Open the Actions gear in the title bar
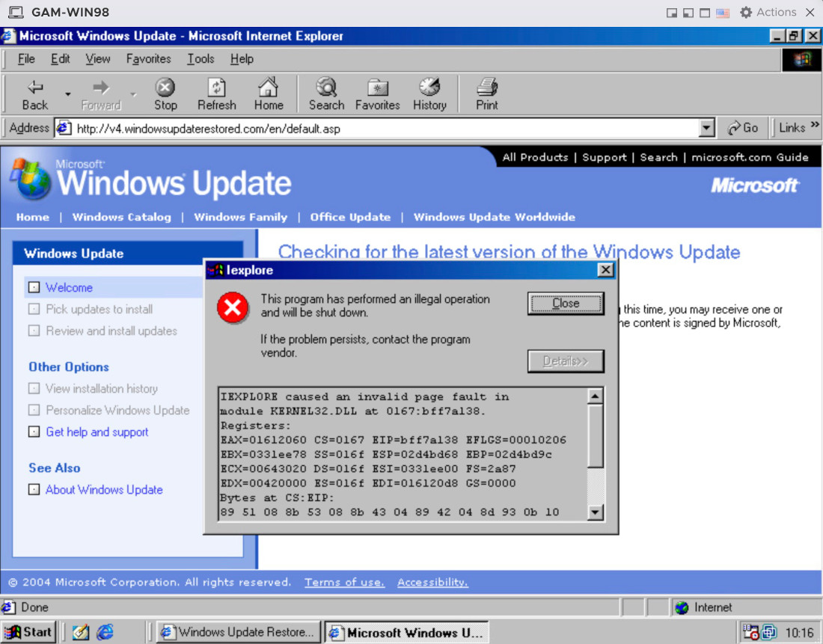This screenshot has height=644, width=823. (x=746, y=12)
